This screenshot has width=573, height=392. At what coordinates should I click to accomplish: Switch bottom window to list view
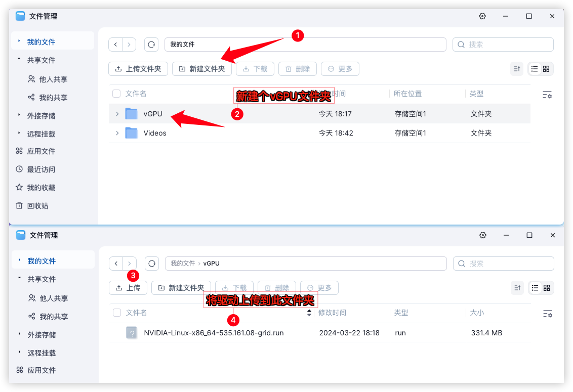pyautogui.click(x=535, y=288)
